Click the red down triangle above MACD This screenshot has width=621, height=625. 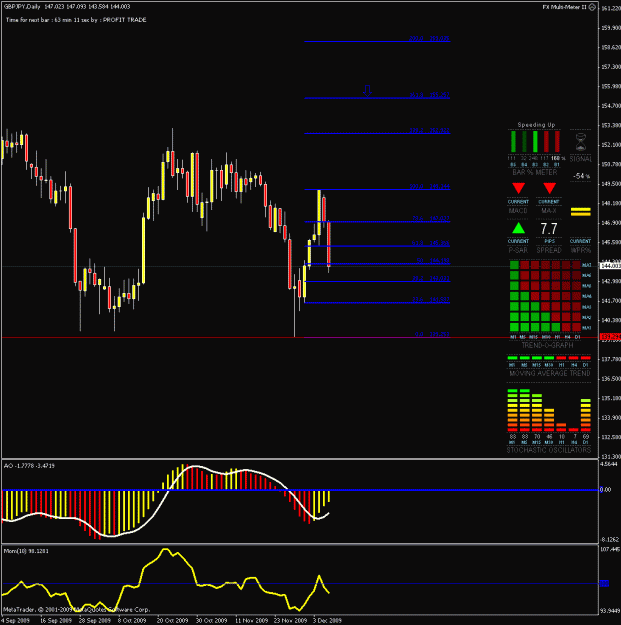pyautogui.click(x=518, y=188)
